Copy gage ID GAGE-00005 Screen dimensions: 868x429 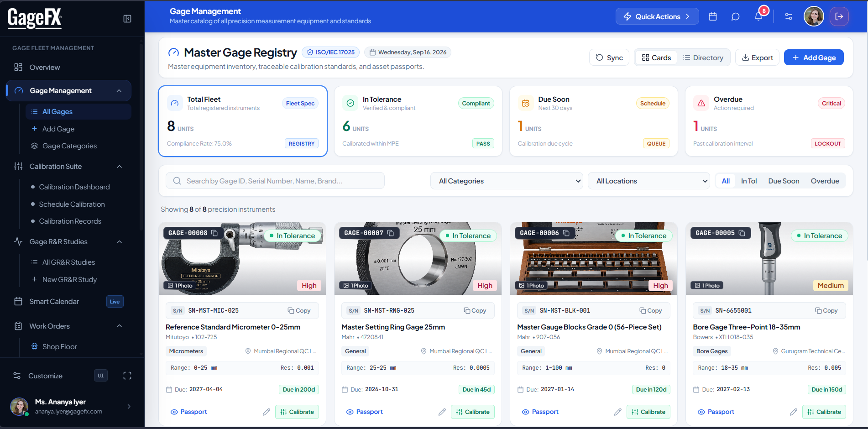pyautogui.click(x=742, y=233)
